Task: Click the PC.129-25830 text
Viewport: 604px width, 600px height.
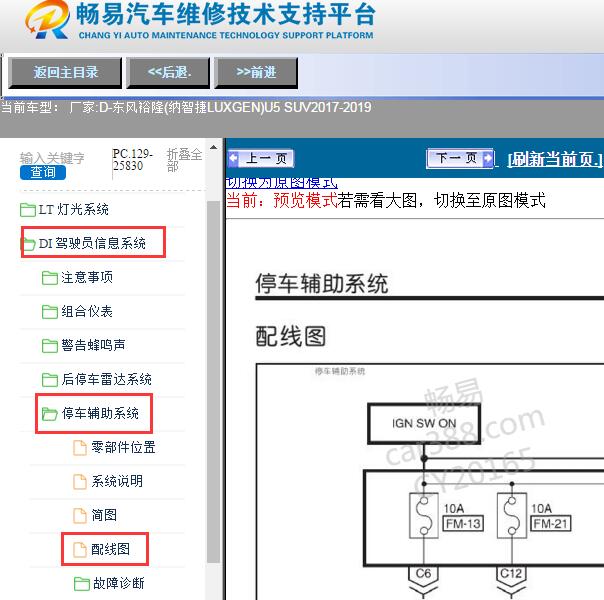Action: click(133, 159)
